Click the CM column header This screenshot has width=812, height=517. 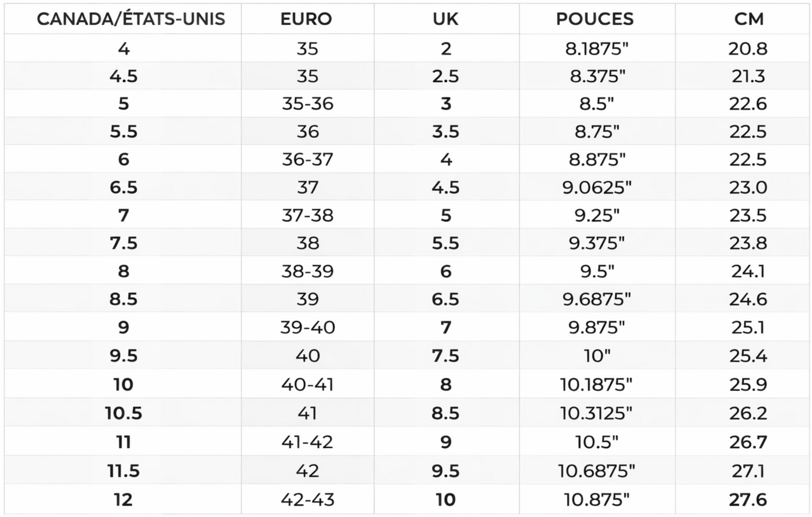coord(749,19)
